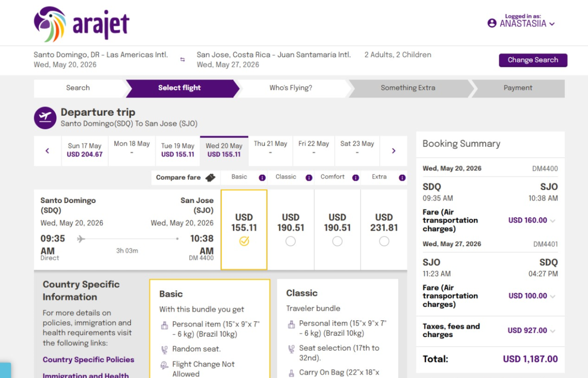The image size is (588, 378).
Task: Click Random seat icon in Basic bundle
Action: pyautogui.click(x=164, y=349)
